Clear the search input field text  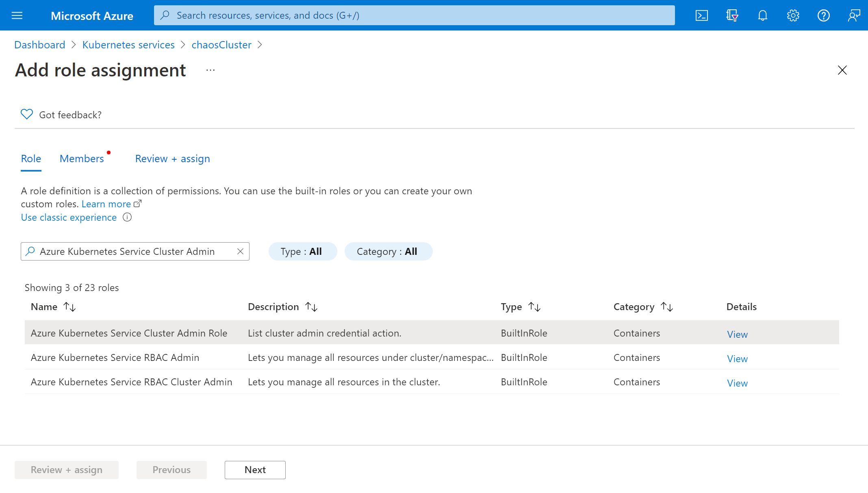241,251
